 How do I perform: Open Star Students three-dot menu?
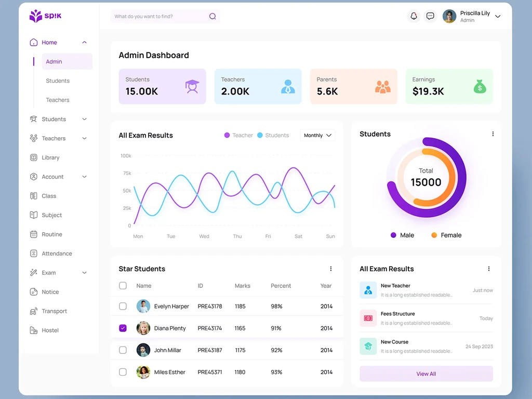coord(331,269)
